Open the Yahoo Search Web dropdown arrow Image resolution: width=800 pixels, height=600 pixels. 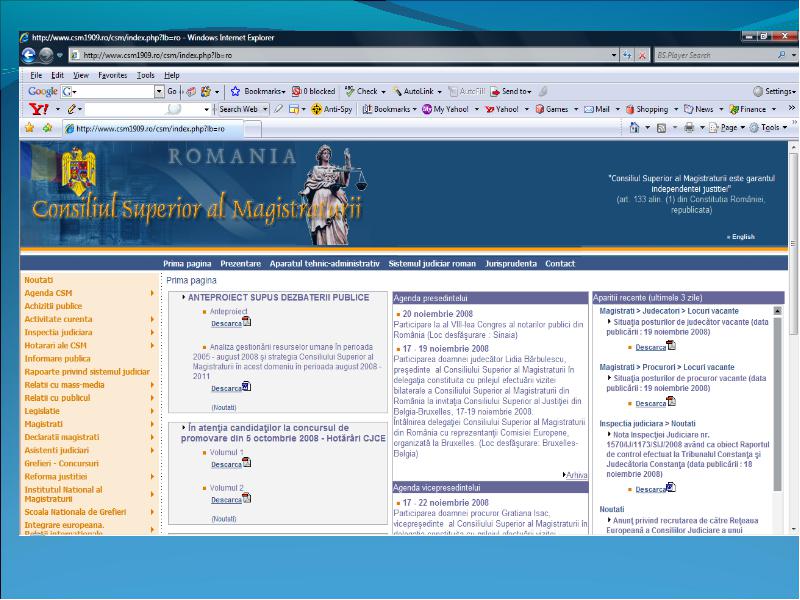[265, 109]
